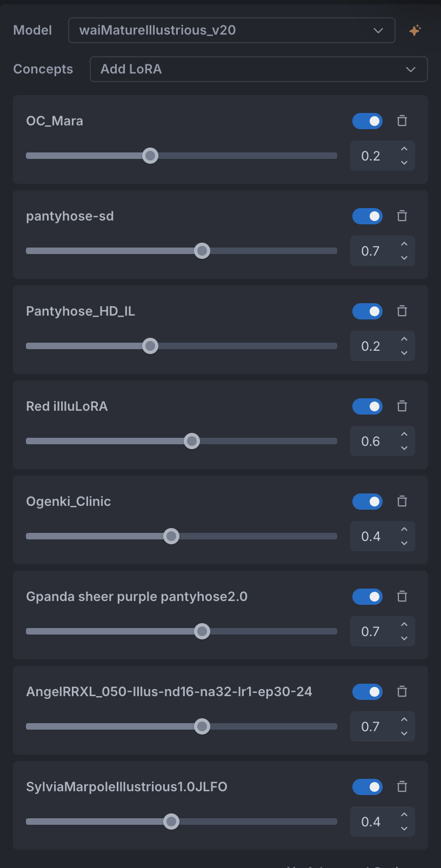Delete Gpanda sheer purple pantyhose2.0 LoRA

pyautogui.click(x=402, y=597)
